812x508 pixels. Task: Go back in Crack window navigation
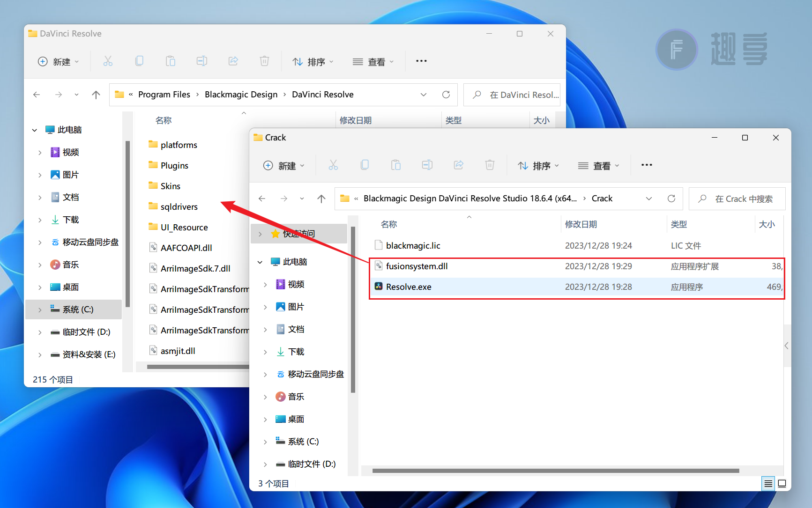click(262, 199)
